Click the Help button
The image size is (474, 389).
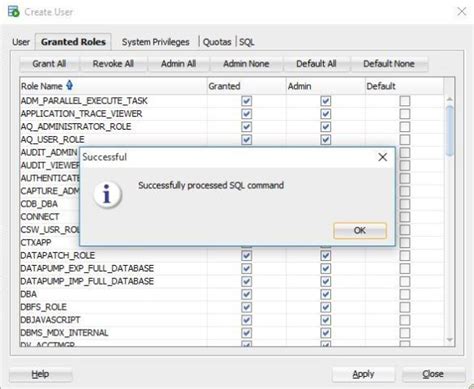click(x=40, y=374)
